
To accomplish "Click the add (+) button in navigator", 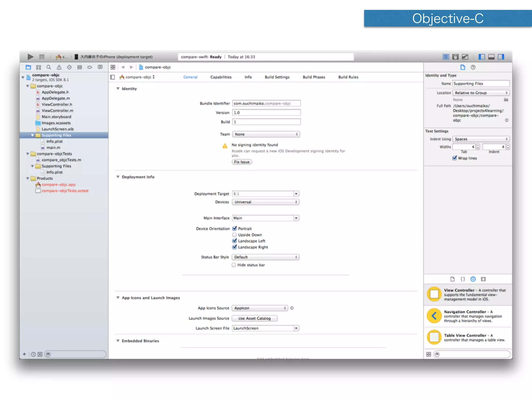I will 24,354.
